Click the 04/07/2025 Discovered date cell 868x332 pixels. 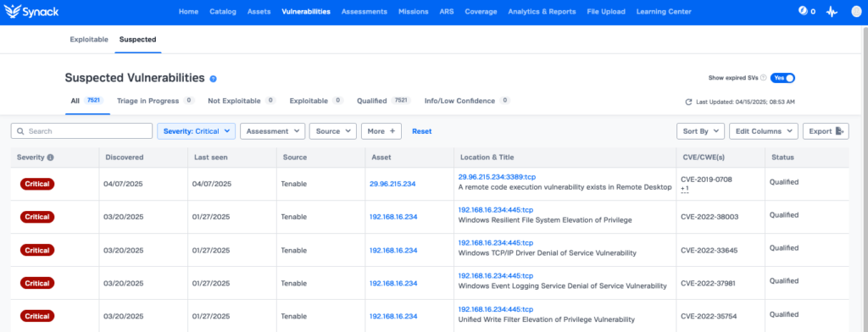click(x=123, y=185)
